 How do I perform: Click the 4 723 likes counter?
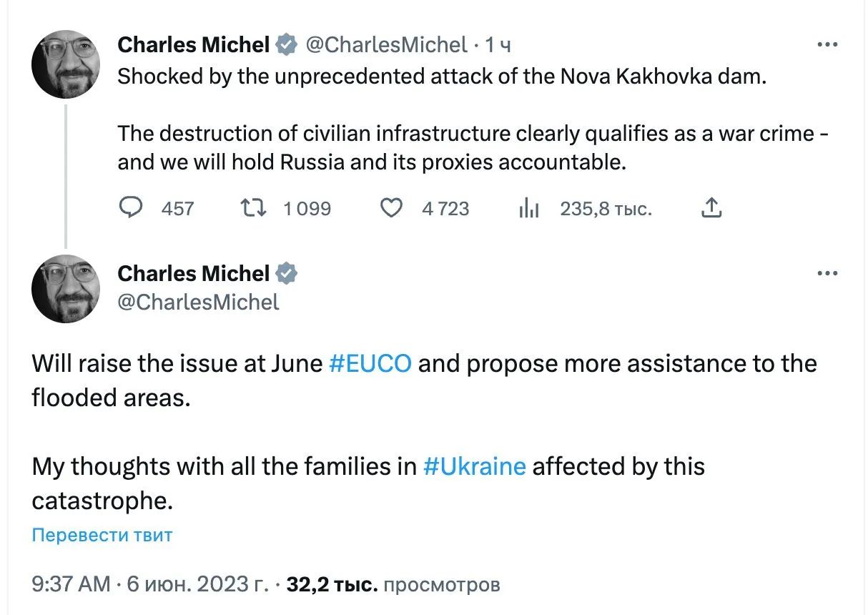[445, 208]
